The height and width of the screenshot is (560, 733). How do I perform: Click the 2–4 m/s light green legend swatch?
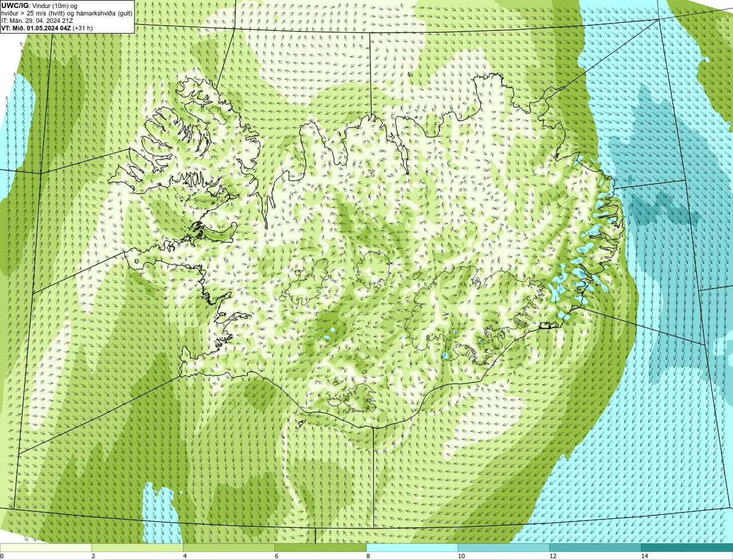(137, 547)
